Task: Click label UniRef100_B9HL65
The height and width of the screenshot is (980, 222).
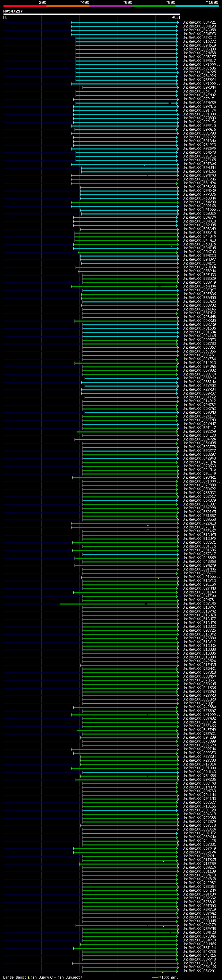Action: (199, 172)
